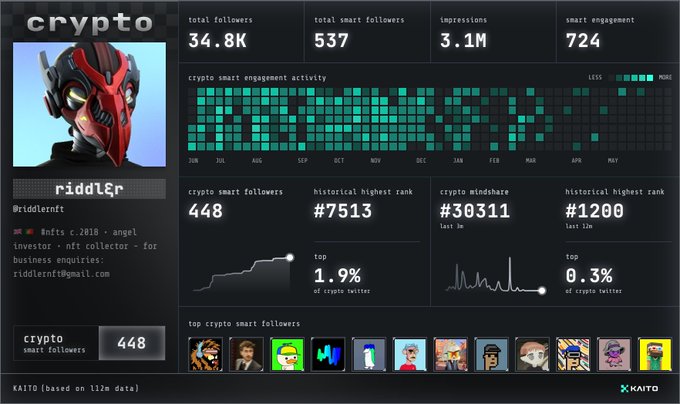Viewport: 680px width, 404px height.
Task: Click the impressions 3.1M value
Action: [x=463, y=41]
